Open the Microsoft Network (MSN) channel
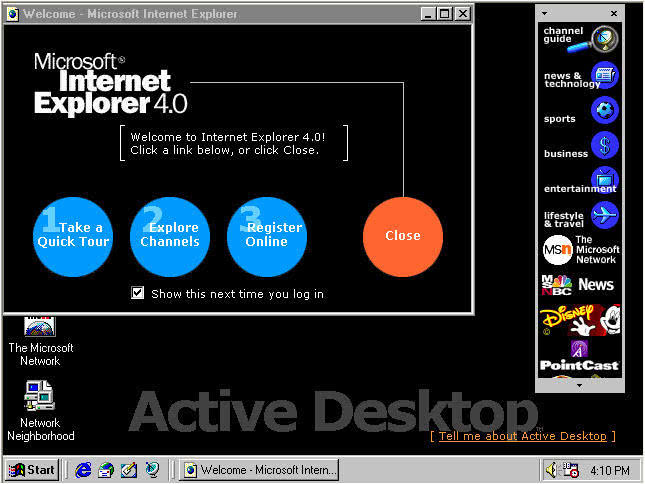The image size is (645, 484). (581, 250)
